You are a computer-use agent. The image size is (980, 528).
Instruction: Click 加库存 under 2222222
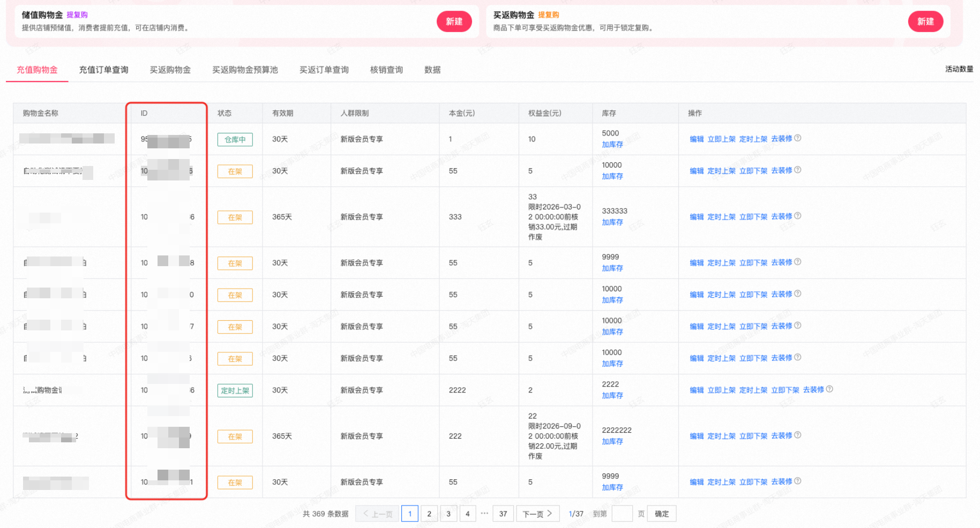pyautogui.click(x=612, y=442)
